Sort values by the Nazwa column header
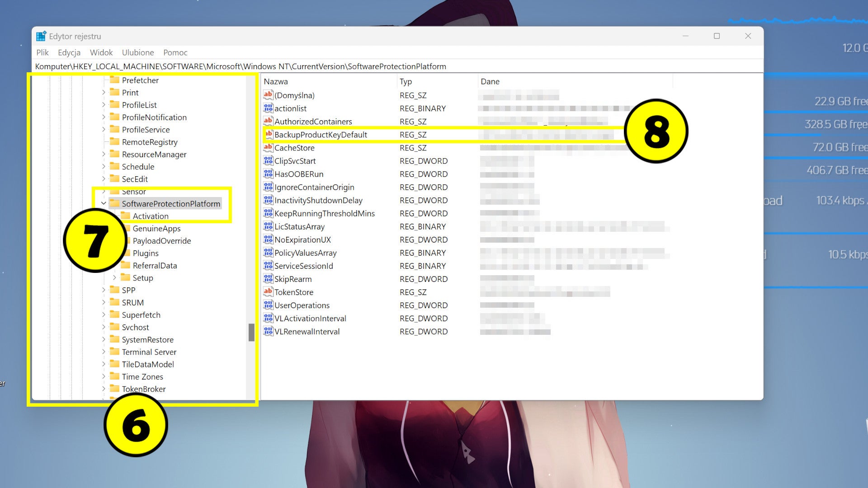Image resolution: width=868 pixels, height=488 pixels. 329,81
